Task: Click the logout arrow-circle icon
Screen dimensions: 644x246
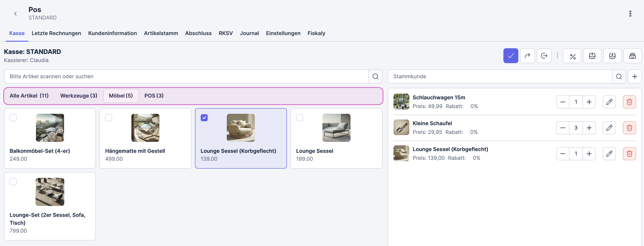Action: pos(544,56)
